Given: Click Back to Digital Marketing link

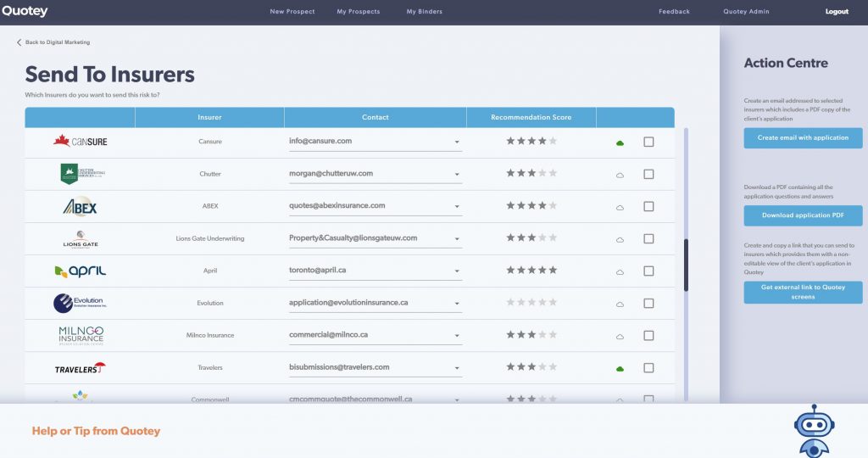Looking at the screenshot, I should 58,42.
